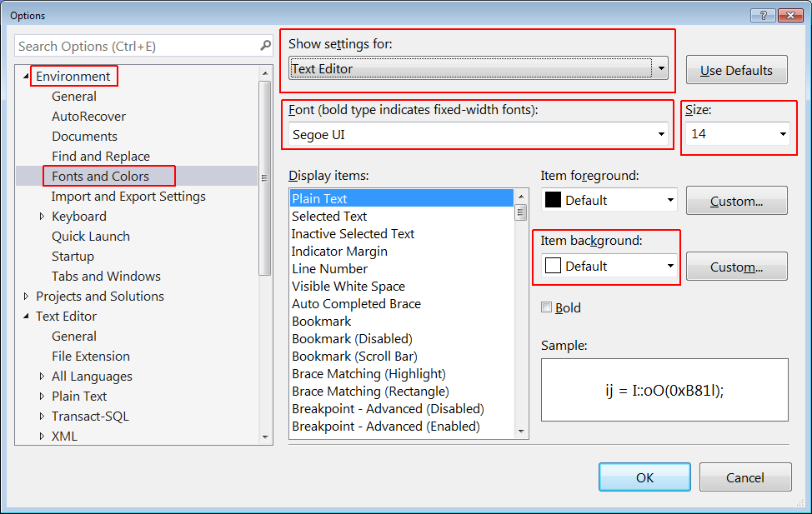Collapse the Environment tree node
The width and height of the screenshot is (812, 514).
(x=27, y=77)
